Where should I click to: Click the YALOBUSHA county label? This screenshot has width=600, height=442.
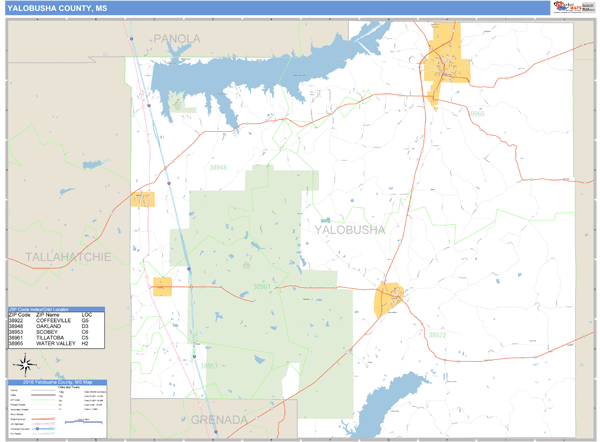pos(350,230)
